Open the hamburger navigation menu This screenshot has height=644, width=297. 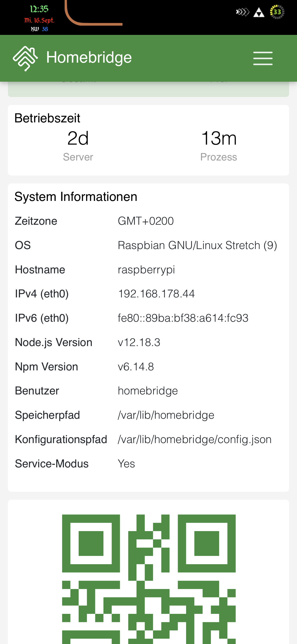263,58
